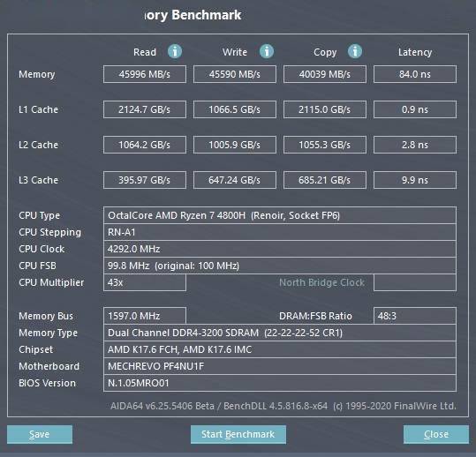Viewport: 476px width, 457px height.
Task: Click the BIOS Version field N.1.05MRO01
Action: click(x=280, y=383)
